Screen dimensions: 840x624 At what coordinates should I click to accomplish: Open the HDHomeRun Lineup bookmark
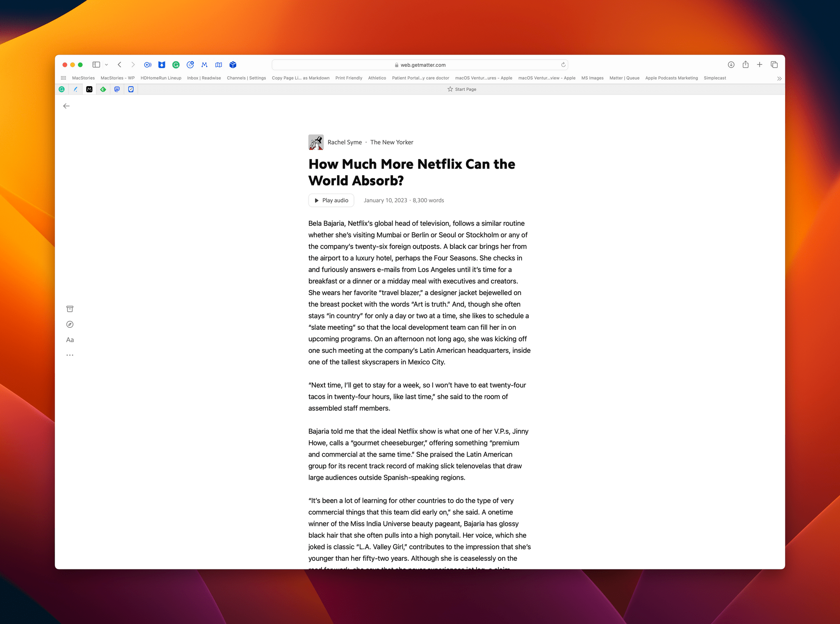(160, 78)
